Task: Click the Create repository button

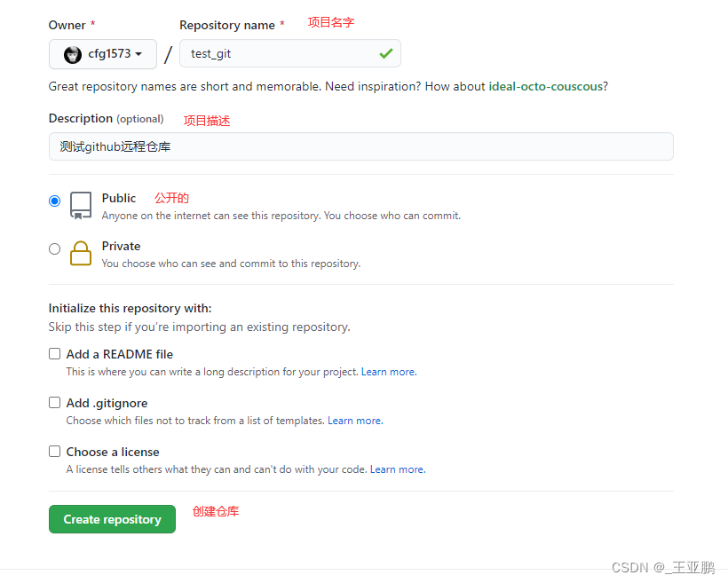Action: tap(112, 519)
